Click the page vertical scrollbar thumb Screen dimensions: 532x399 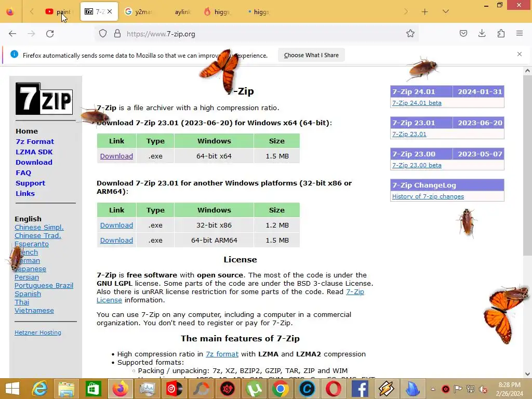[527, 166]
